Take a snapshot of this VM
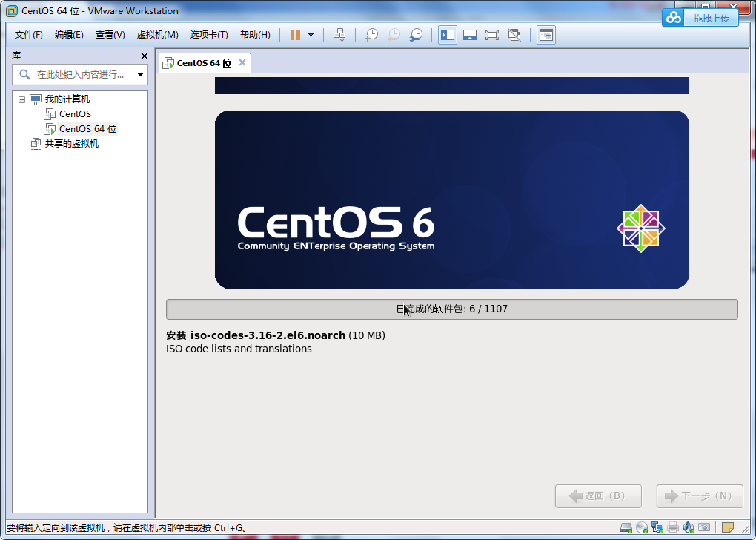This screenshot has height=540, width=756. click(x=371, y=35)
